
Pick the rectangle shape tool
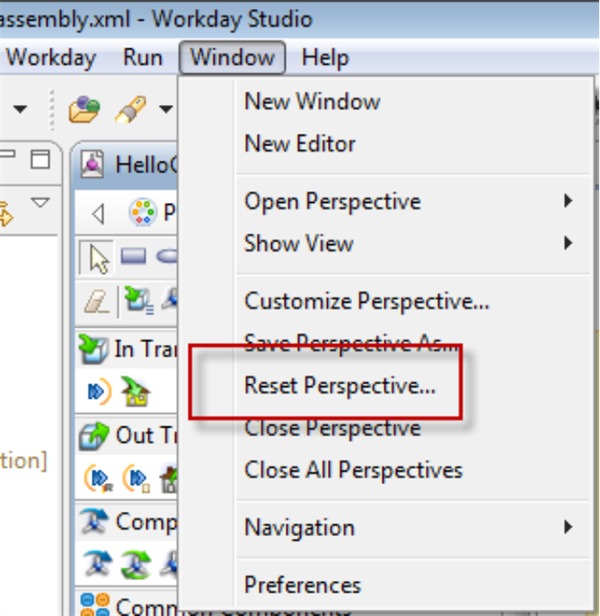[134, 256]
